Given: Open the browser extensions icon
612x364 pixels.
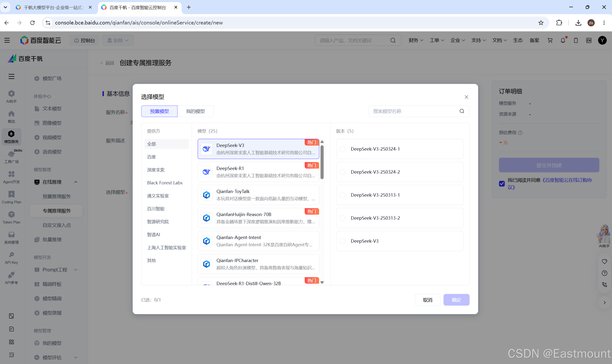Looking at the screenshot, I should click(x=559, y=23).
